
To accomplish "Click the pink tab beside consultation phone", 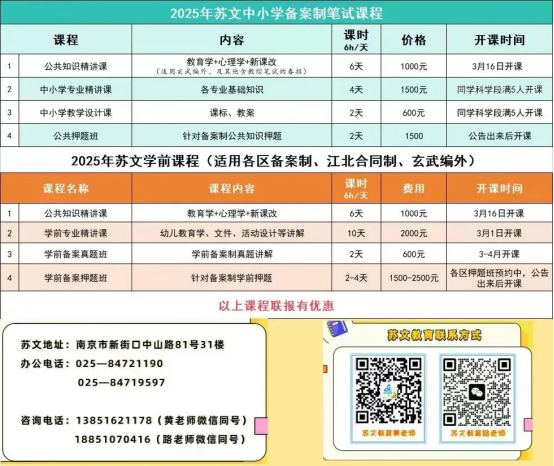I will (261, 426).
